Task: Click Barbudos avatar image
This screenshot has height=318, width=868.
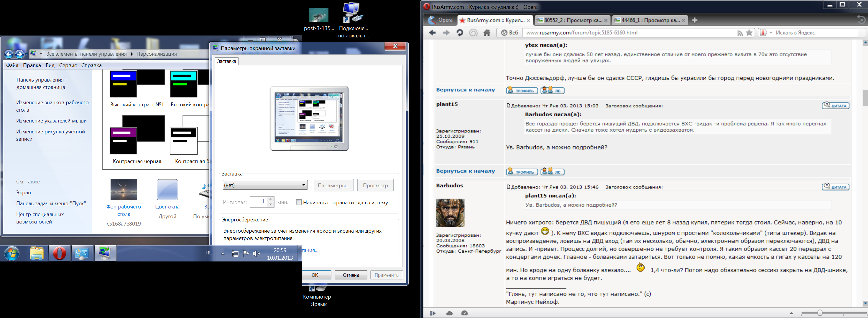Action: 450,213
